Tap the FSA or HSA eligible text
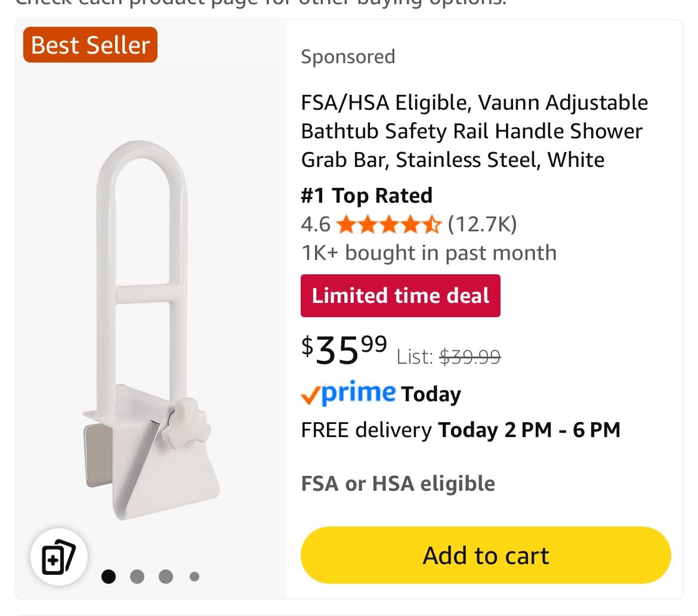The height and width of the screenshot is (616, 698). click(398, 483)
